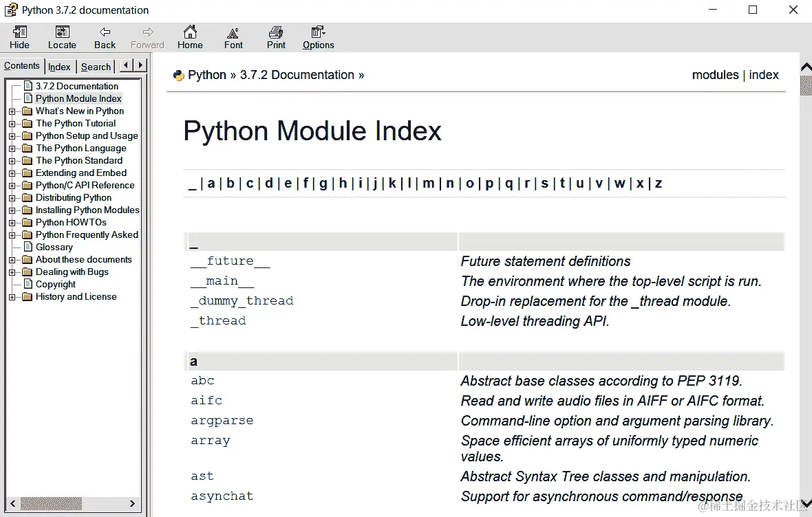Image resolution: width=812 pixels, height=517 pixels.
Task: Click the Locate toolbar icon
Action: click(x=62, y=32)
